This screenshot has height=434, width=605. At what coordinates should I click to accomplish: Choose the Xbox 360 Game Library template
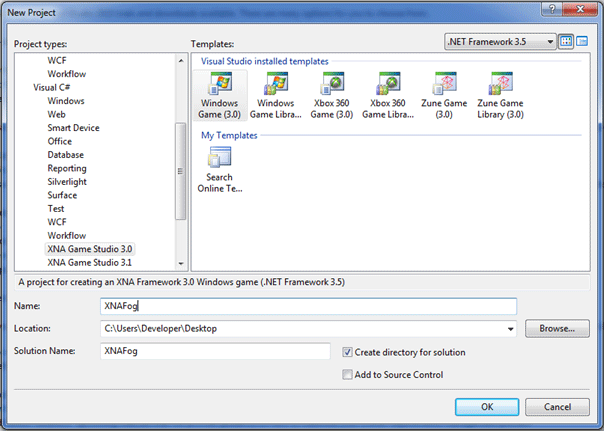[388, 96]
